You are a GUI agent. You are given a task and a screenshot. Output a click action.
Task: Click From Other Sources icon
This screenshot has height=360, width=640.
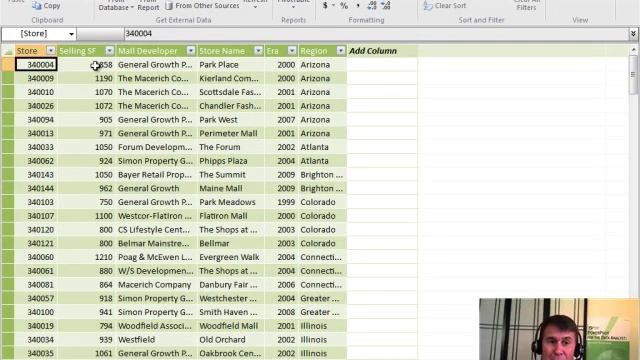pyautogui.click(x=169, y=6)
